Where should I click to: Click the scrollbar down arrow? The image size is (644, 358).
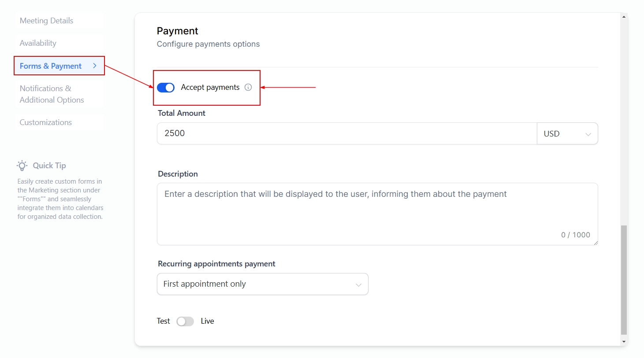[x=624, y=342]
